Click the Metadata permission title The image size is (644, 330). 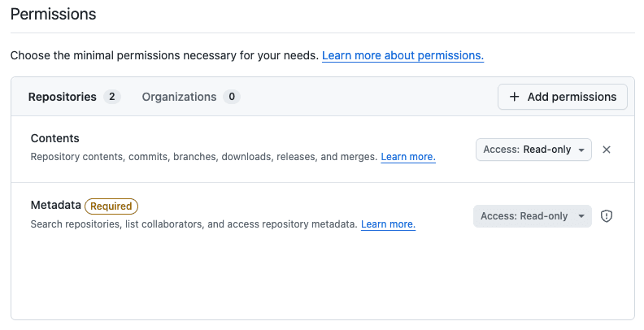[x=56, y=205]
